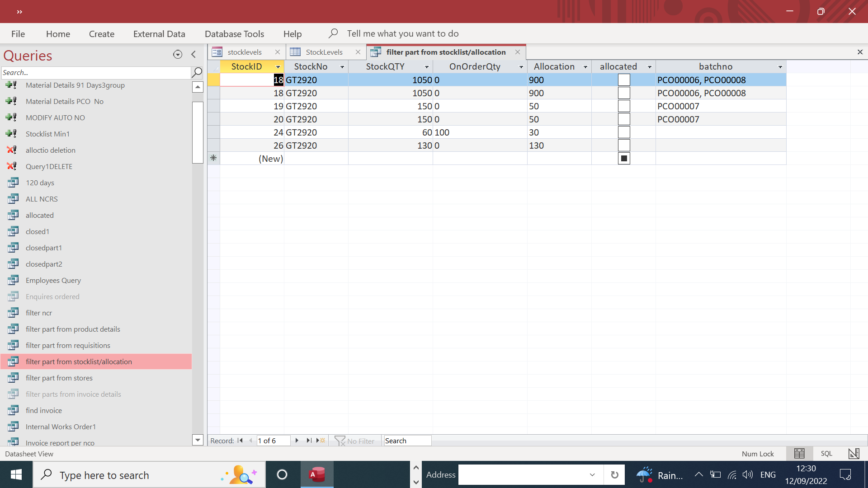Viewport: 868px width, 488px height.
Task: Collapse the navigation pane with shutter arrow
Action: tap(193, 55)
